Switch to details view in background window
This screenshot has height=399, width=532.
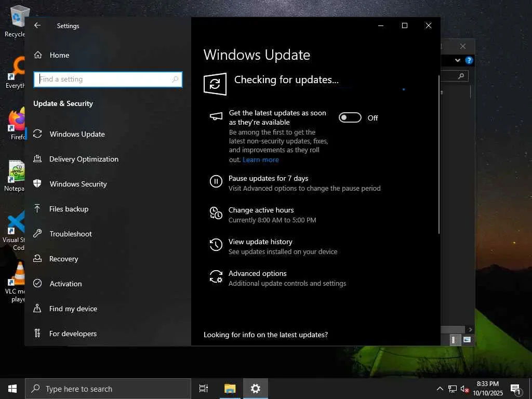coord(454,340)
